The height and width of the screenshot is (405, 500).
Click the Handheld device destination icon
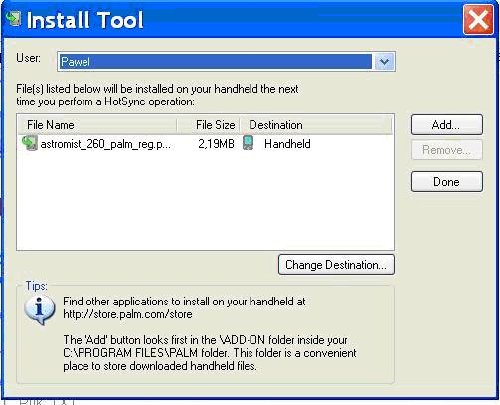click(x=248, y=143)
